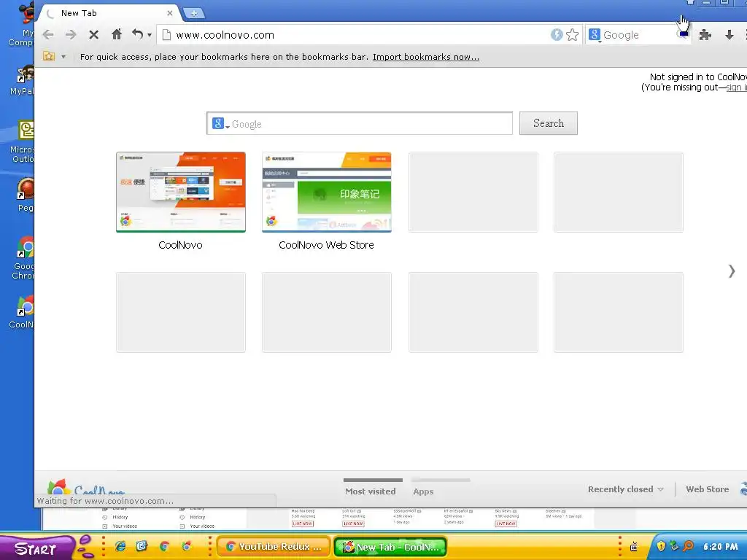
Task: Switch to YouTube Redux taskbar window
Action: point(274,547)
